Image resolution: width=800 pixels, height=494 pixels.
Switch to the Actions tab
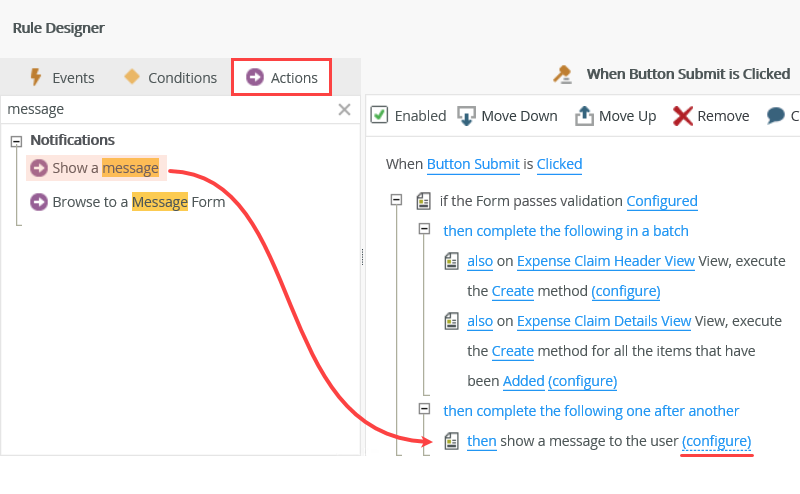click(x=282, y=77)
